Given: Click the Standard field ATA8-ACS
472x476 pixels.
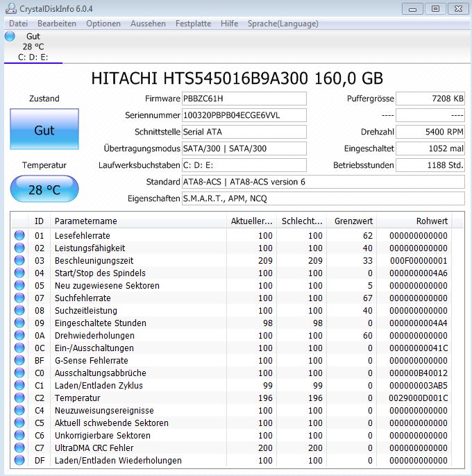Looking at the screenshot, I should (323, 182).
